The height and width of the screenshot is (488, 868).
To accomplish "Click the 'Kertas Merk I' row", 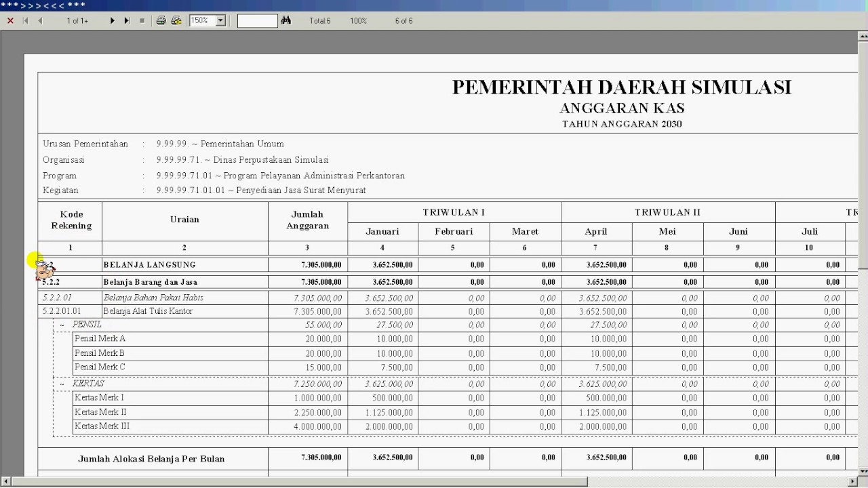I will coord(99,398).
